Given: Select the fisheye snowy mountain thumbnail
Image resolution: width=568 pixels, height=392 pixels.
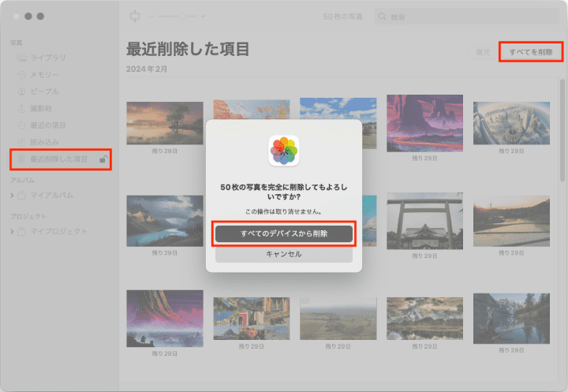Looking at the screenshot, I should click(x=511, y=123).
